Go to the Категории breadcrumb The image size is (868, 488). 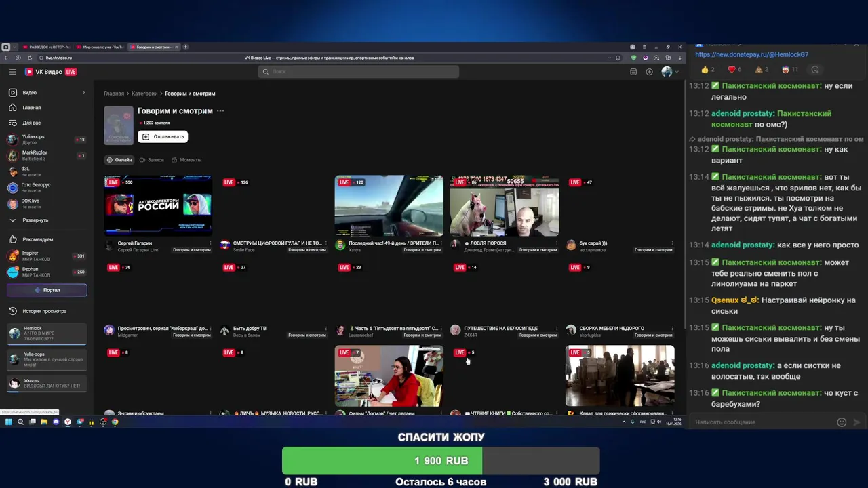[144, 94]
